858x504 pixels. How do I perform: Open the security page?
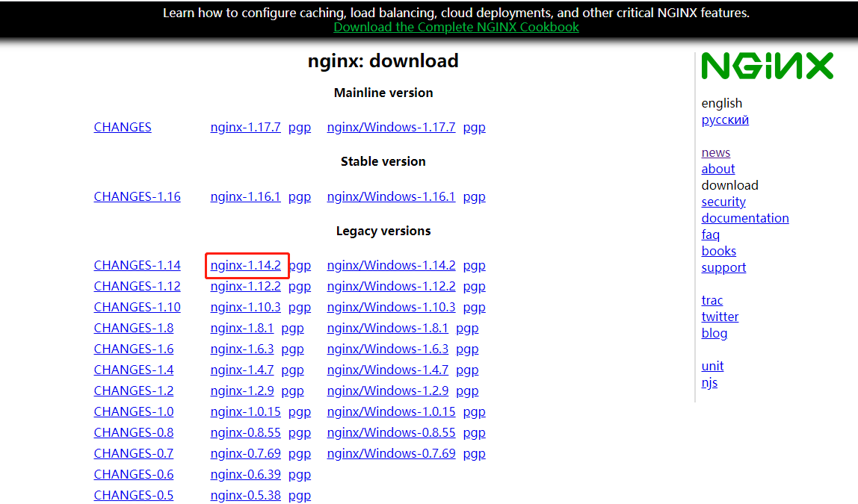click(x=723, y=202)
